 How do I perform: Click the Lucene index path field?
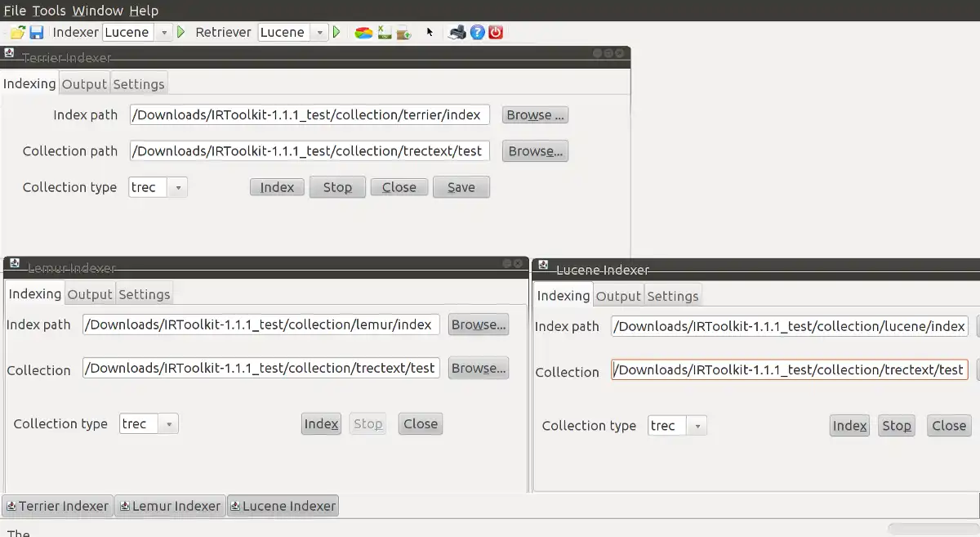[790, 326]
